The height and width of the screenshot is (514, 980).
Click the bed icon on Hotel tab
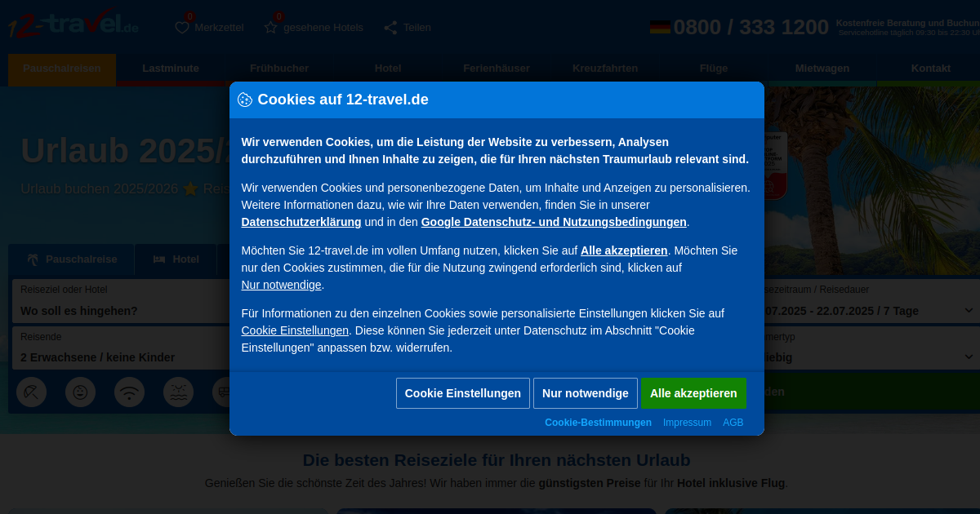[x=160, y=259]
